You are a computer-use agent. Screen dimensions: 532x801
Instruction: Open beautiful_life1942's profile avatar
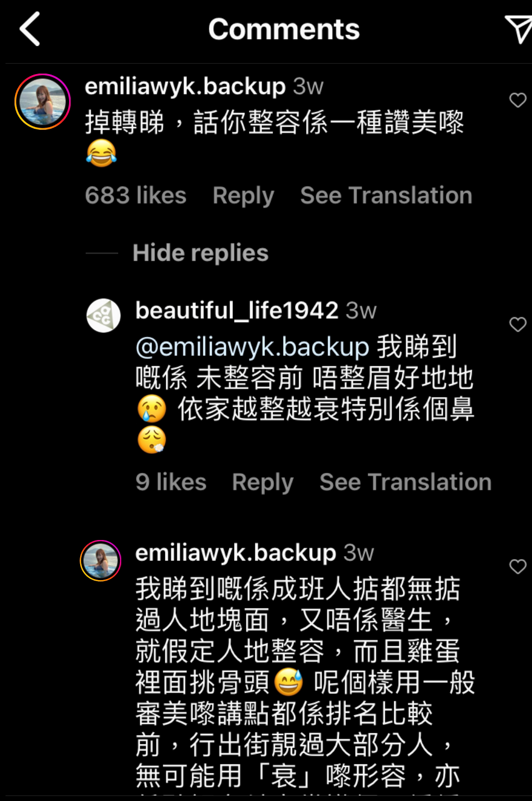[104, 316]
